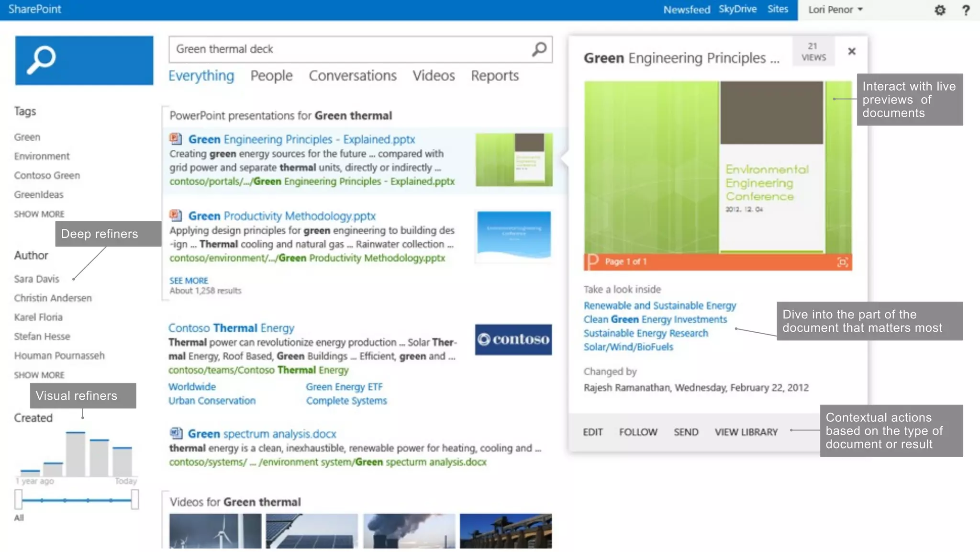Expand preview to full screen icon
Image resolution: width=980 pixels, height=552 pixels.
pos(842,262)
